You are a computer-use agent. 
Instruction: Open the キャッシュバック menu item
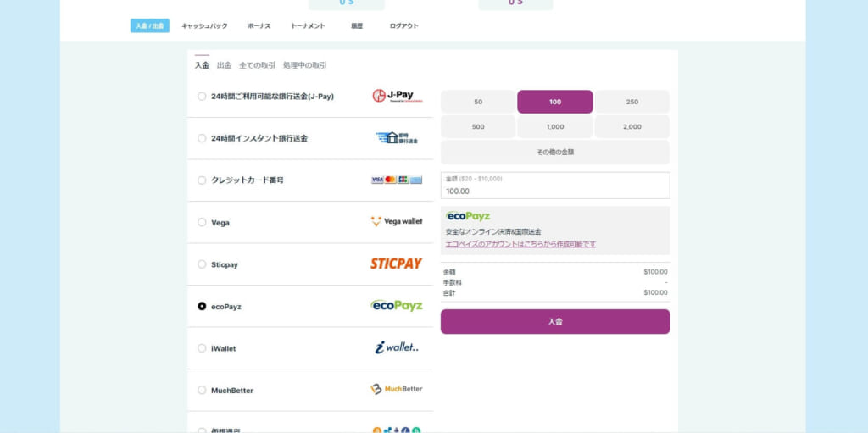(204, 26)
